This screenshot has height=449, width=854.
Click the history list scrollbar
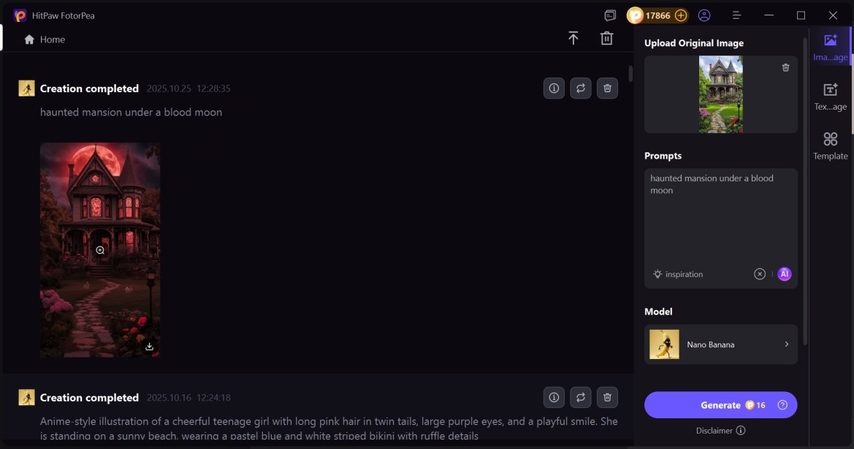(x=631, y=74)
